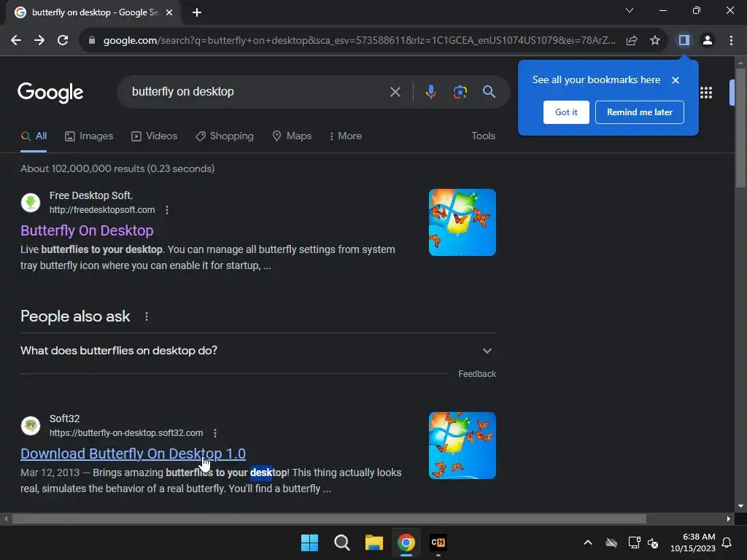Click the vertical scrollbar thumb

740,128
